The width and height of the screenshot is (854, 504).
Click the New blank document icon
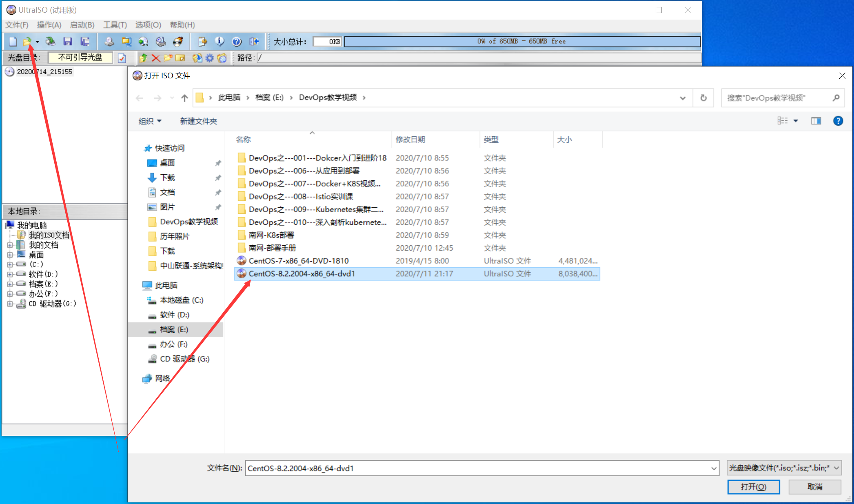[x=13, y=42]
